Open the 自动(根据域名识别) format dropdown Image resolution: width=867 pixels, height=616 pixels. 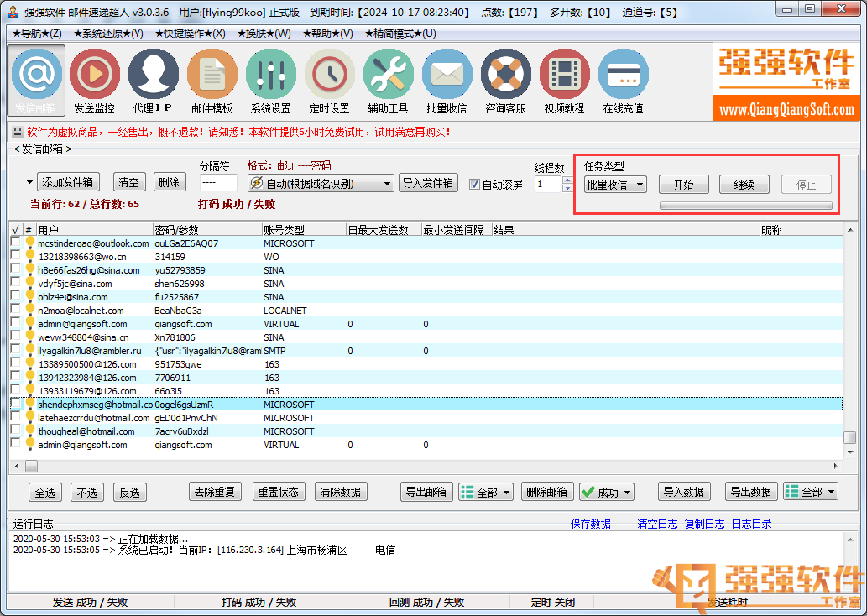321,183
